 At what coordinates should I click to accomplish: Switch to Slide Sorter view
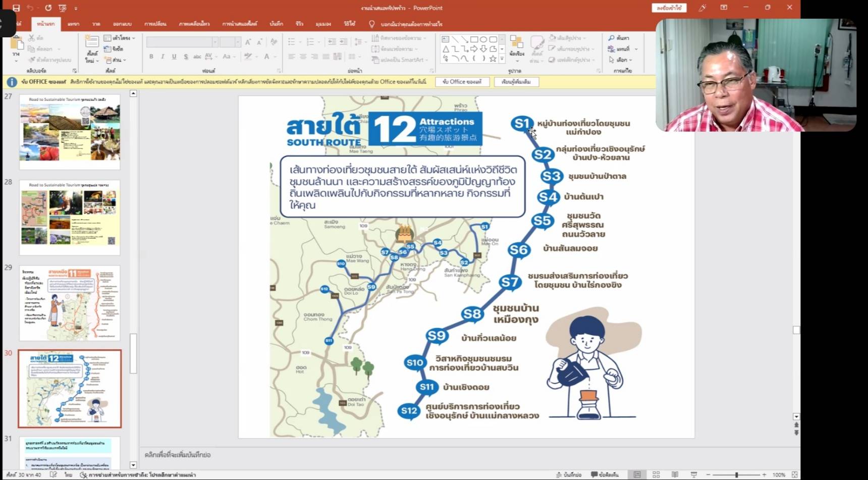point(656,474)
